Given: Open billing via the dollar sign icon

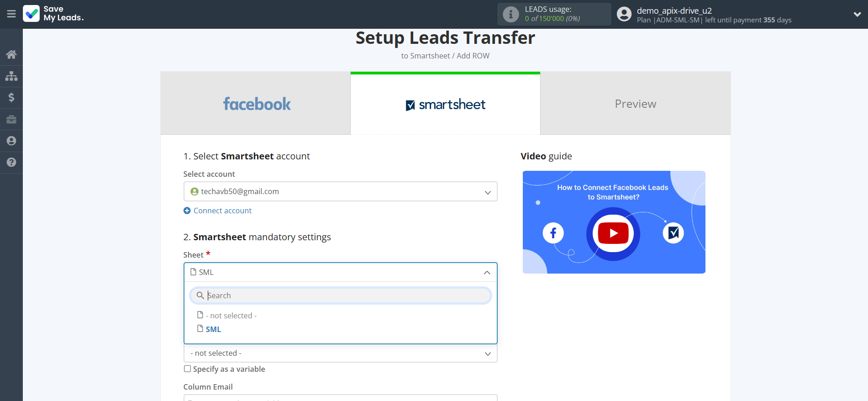Looking at the screenshot, I should (11, 97).
